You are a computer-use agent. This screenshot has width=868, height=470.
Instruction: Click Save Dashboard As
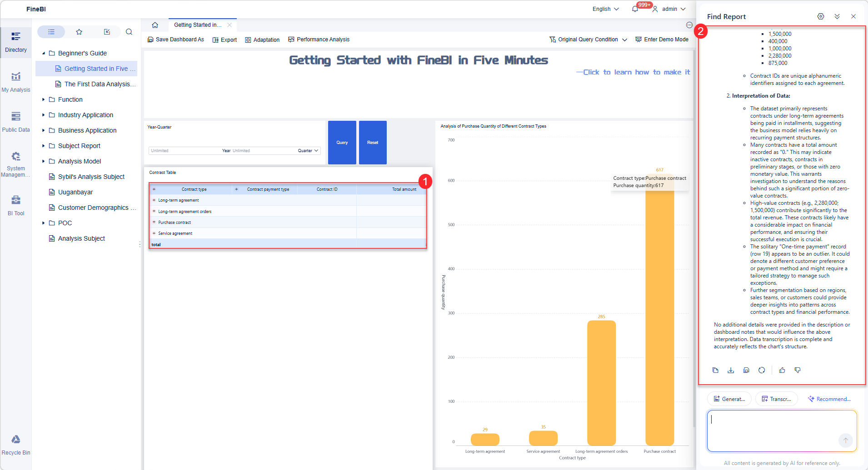175,40
